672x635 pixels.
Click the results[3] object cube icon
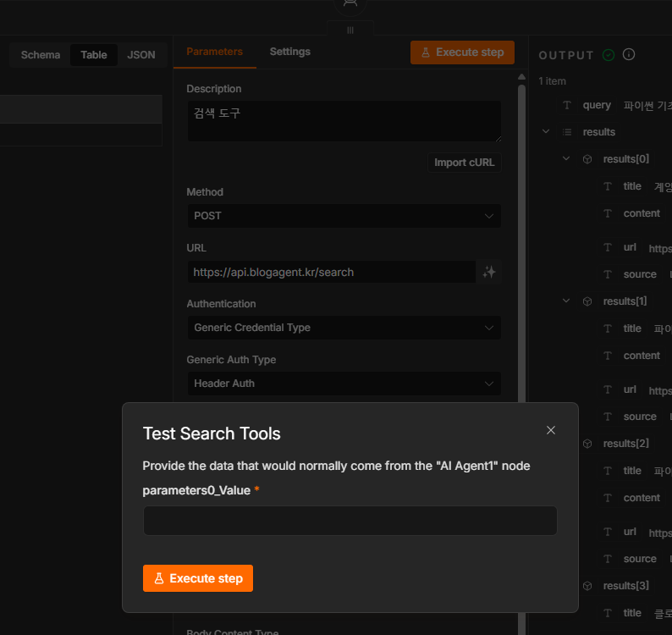[587, 586]
